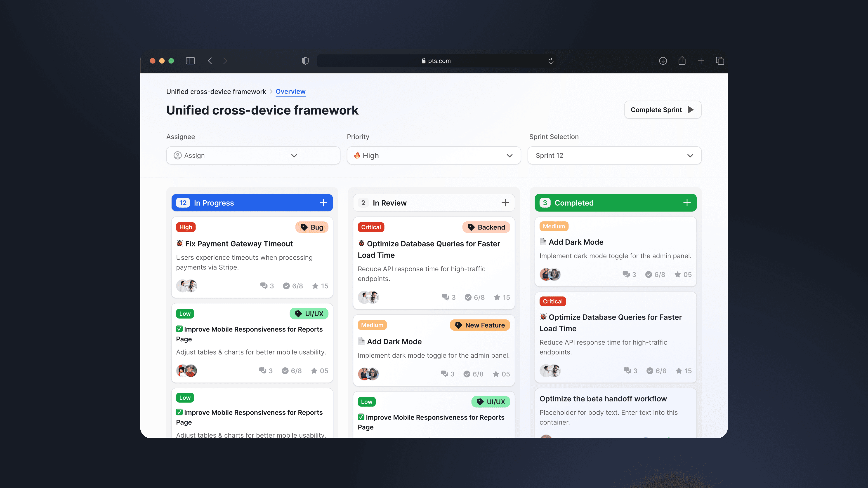Click the star 05 on In Review Dark Mode card
Screen dimensions: 868x488
pyautogui.click(x=501, y=374)
